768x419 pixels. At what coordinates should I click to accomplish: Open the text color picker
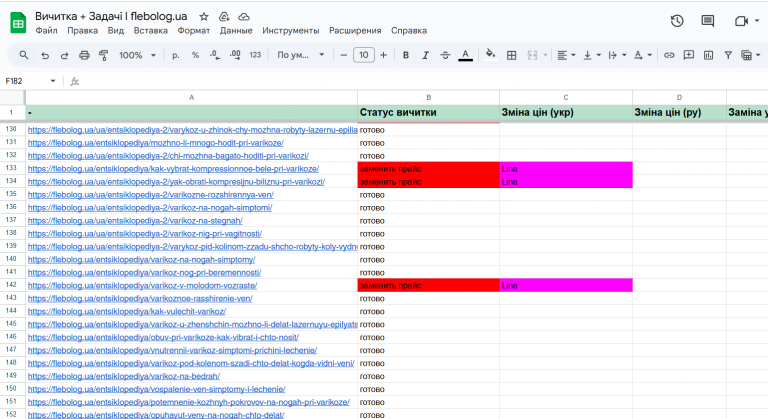click(x=465, y=55)
